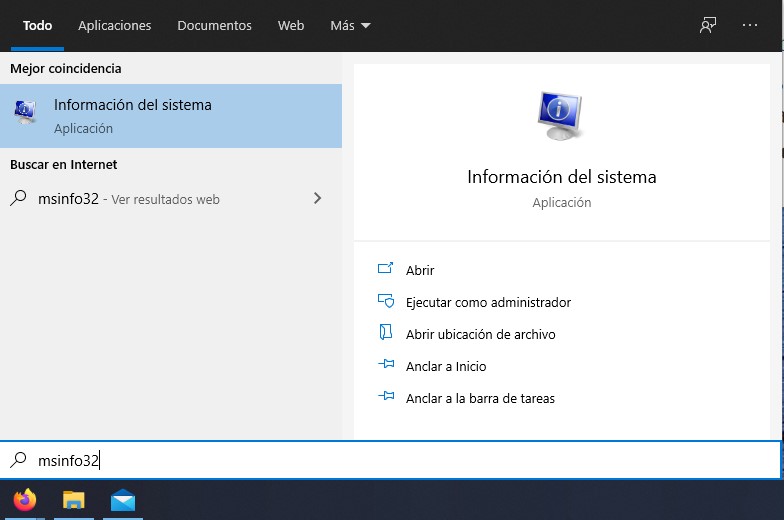Click Abrir ubicación de archivo
Viewport: 784px width, 520px height.
coord(480,334)
